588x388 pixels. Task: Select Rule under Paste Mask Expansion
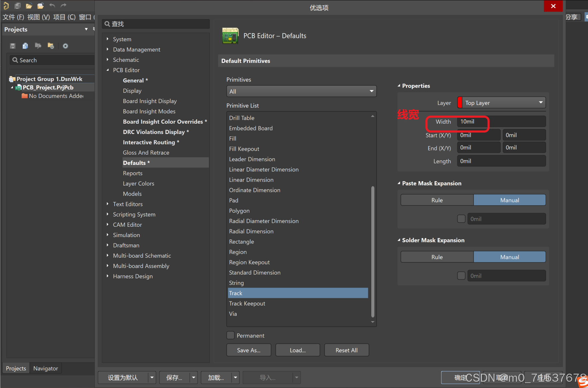click(437, 200)
